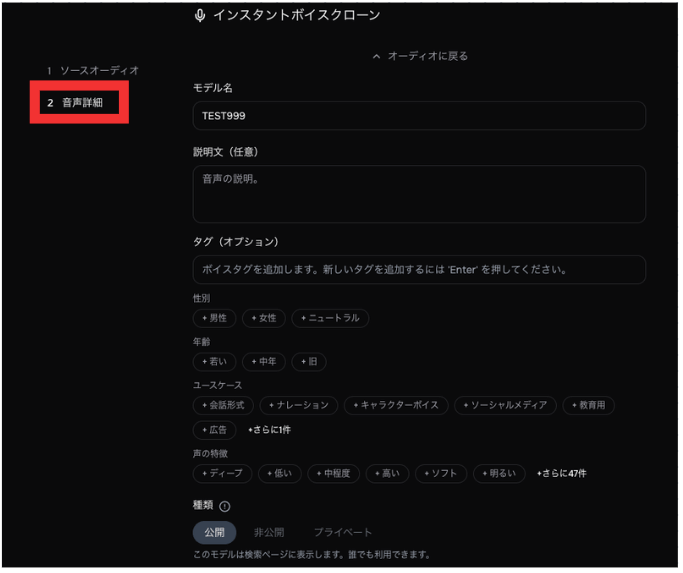This screenshot has width=683, height=573.
Task: Add the 若い age tag
Action: point(214,362)
